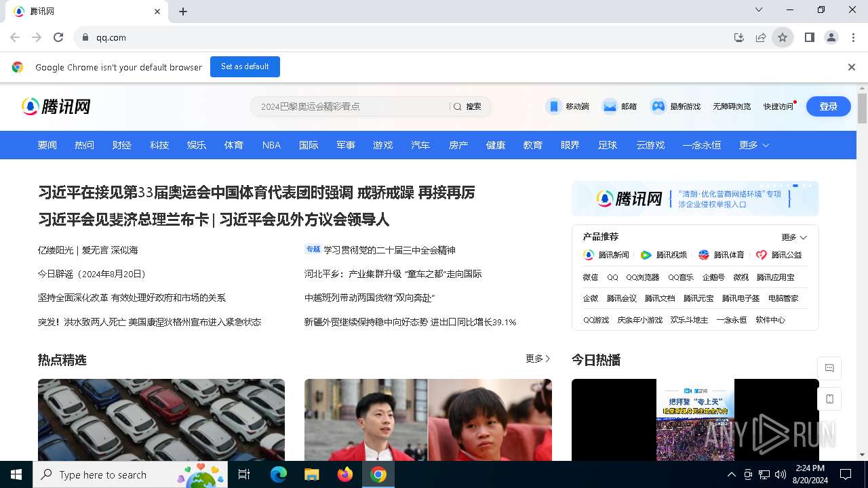The image size is (868, 488).
Task: Open Microsoft Edge from taskbar
Action: (279, 474)
